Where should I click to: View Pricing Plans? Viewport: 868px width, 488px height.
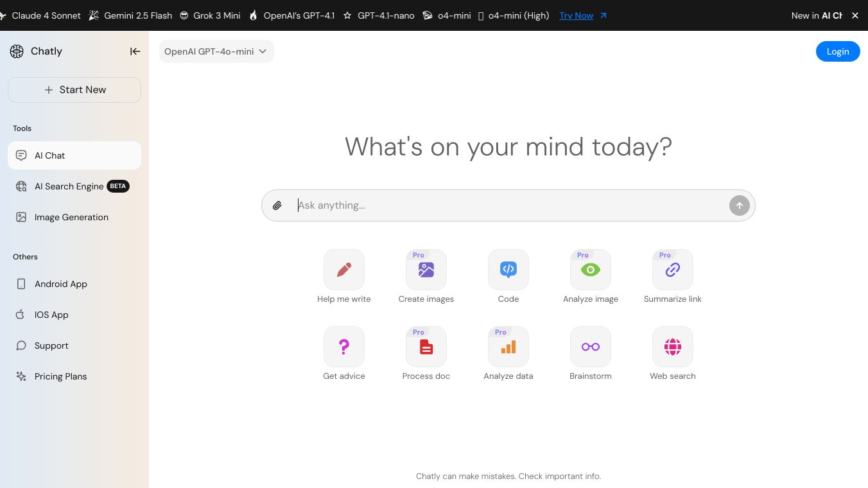(x=74, y=376)
